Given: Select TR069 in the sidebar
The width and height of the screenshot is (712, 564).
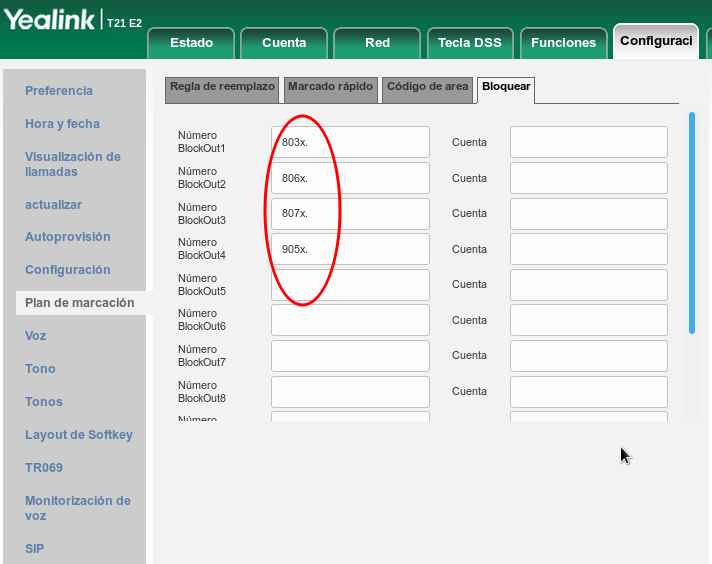Looking at the screenshot, I should coord(43,468).
